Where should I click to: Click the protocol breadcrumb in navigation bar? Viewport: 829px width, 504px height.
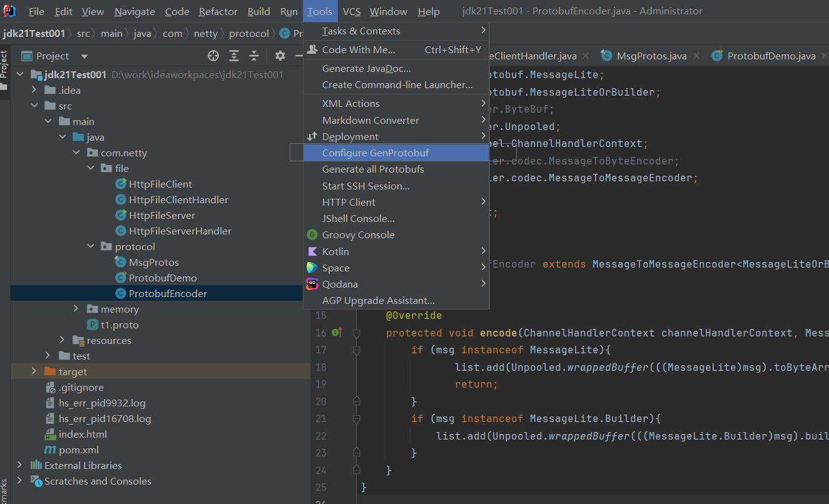pos(249,33)
